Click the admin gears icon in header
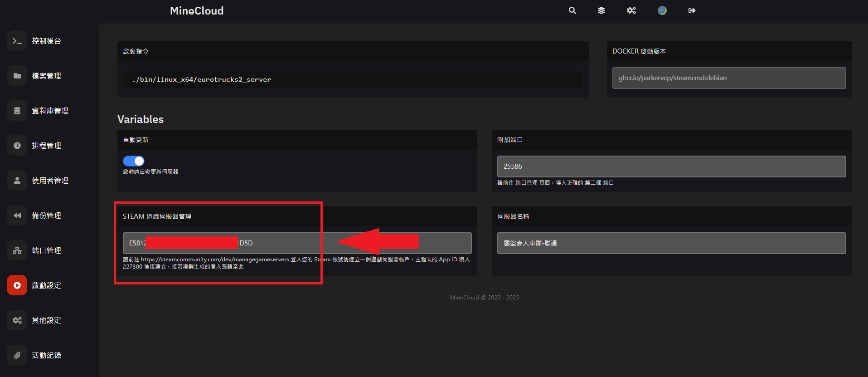 631,10
